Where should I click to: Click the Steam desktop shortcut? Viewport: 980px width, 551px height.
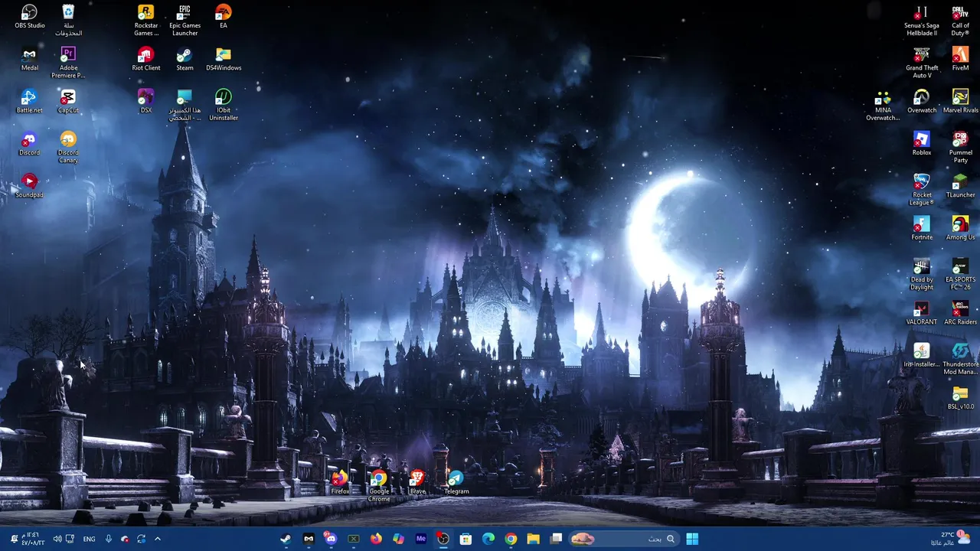point(185,59)
